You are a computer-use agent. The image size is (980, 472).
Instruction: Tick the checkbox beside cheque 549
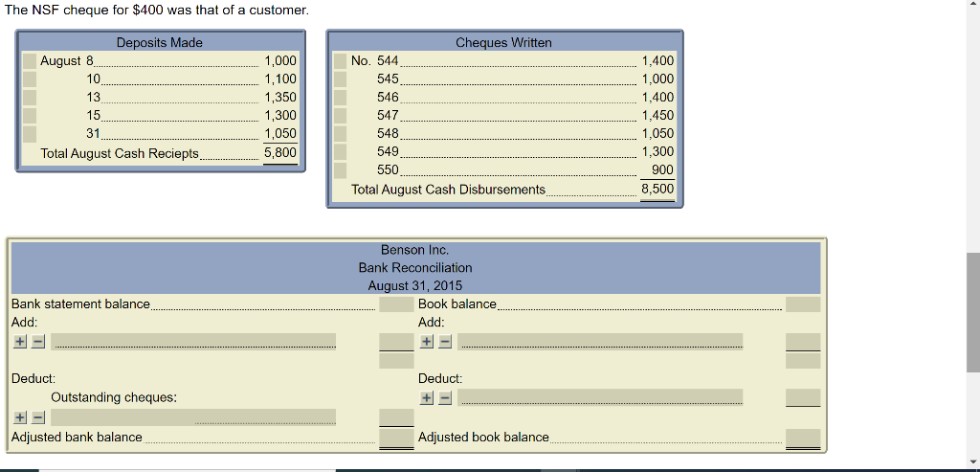pyautogui.click(x=340, y=151)
